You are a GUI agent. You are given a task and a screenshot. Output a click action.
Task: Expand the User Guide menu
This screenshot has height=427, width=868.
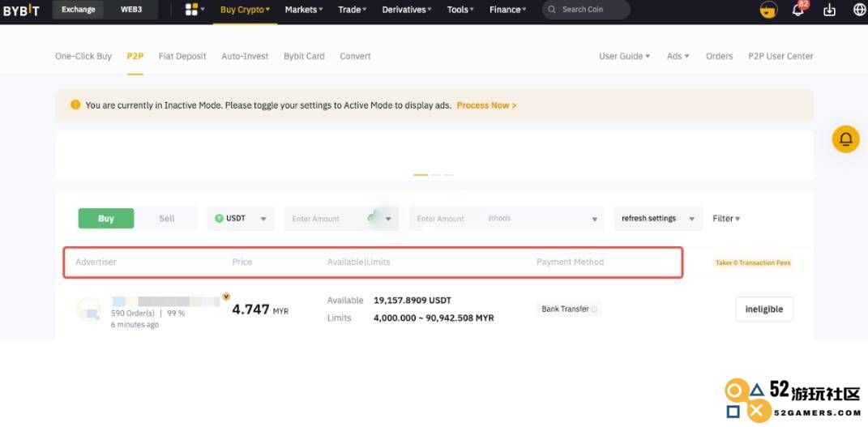pos(624,56)
